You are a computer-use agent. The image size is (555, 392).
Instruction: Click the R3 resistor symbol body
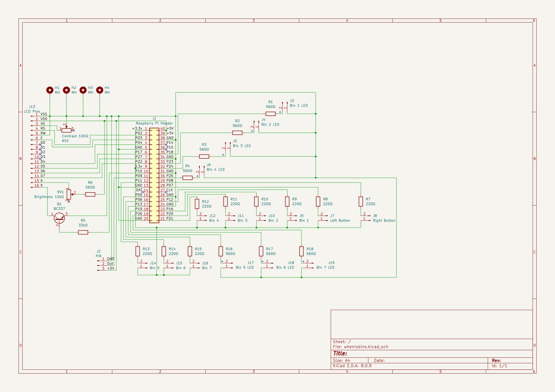tap(204, 156)
